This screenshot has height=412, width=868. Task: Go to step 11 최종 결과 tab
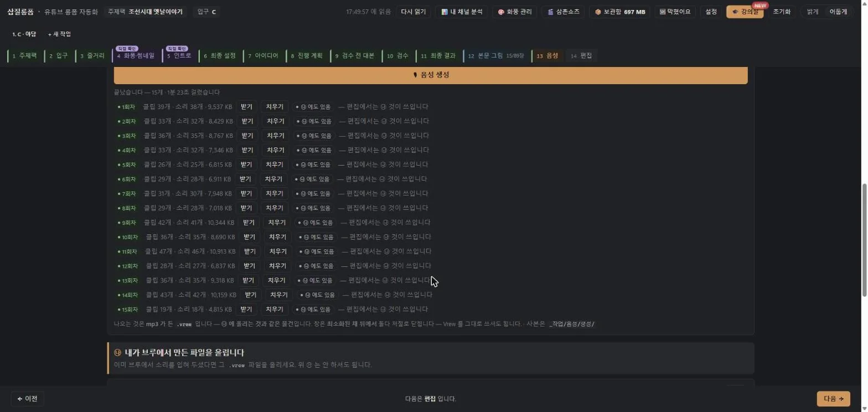click(438, 56)
